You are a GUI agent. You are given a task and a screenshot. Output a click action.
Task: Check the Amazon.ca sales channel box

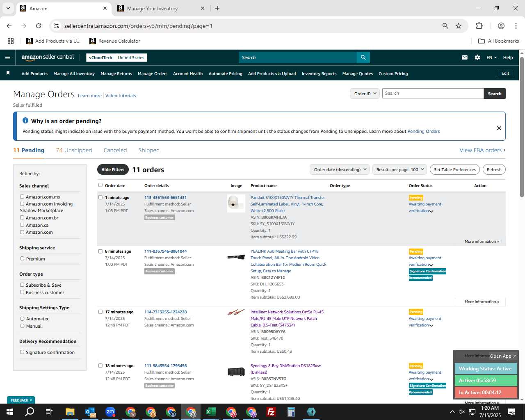[22, 225]
